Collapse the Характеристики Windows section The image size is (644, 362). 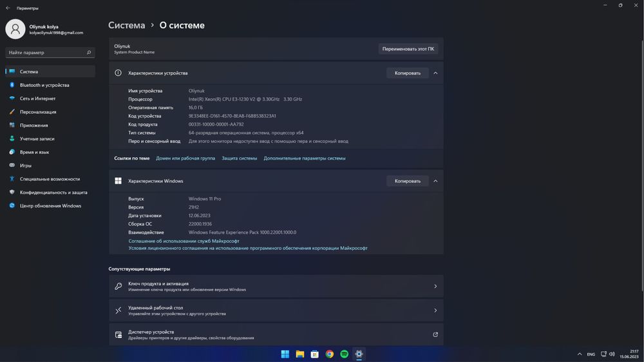tap(435, 181)
